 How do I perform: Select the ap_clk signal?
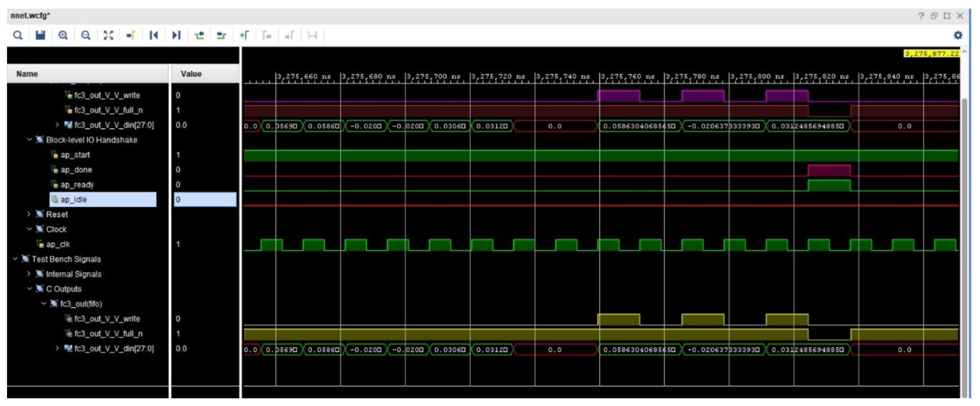58,244
